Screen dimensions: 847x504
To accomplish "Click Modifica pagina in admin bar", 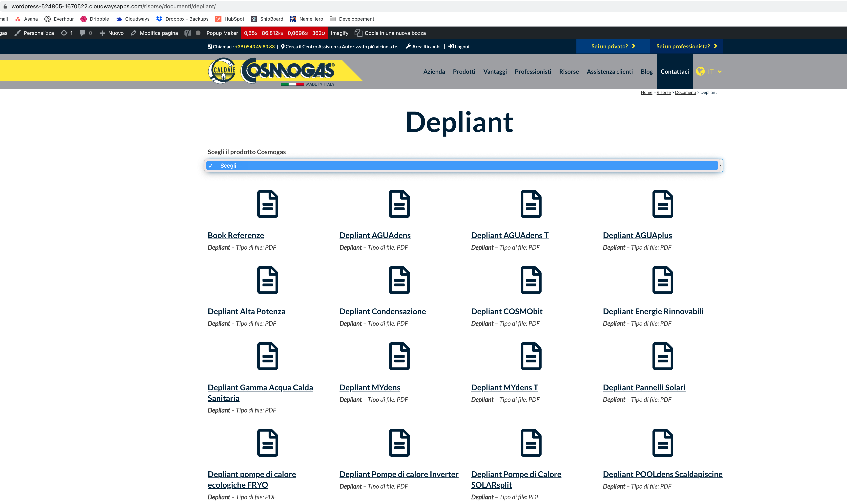I will [x=154, y=33].
